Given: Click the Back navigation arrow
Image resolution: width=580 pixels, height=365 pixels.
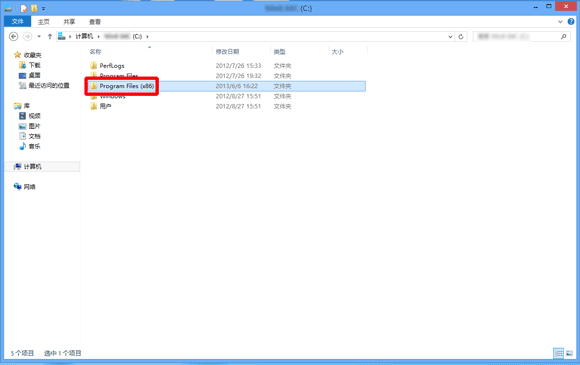Looking at the screenshot, I should 14,36.
